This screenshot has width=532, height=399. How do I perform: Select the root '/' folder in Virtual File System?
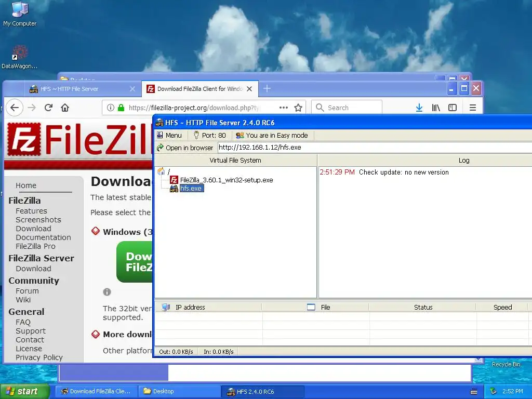169,171
